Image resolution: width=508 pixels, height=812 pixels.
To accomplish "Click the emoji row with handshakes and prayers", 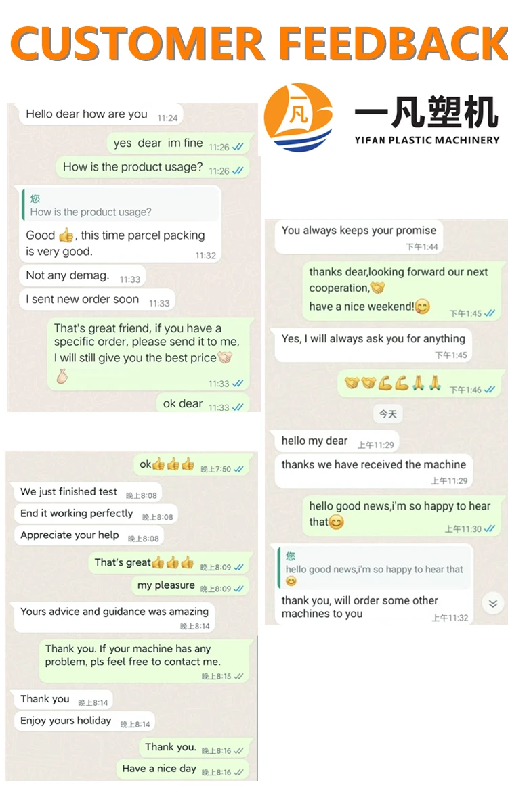I will pyautogui.click(x=393, y=384).
